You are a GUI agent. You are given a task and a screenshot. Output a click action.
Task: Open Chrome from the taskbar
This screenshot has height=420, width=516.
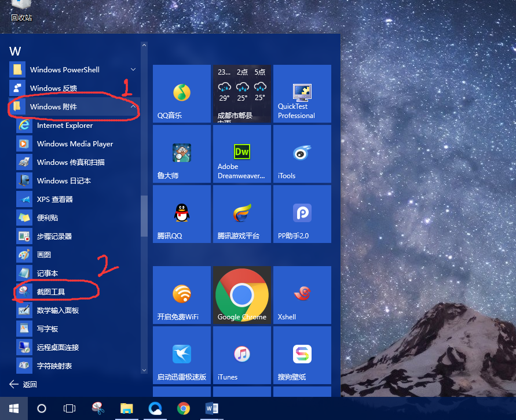pos(184,408)
